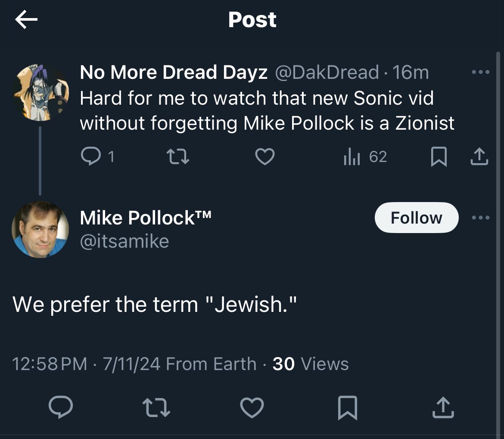Like the No More Dread Dayz post

point(264,157)
